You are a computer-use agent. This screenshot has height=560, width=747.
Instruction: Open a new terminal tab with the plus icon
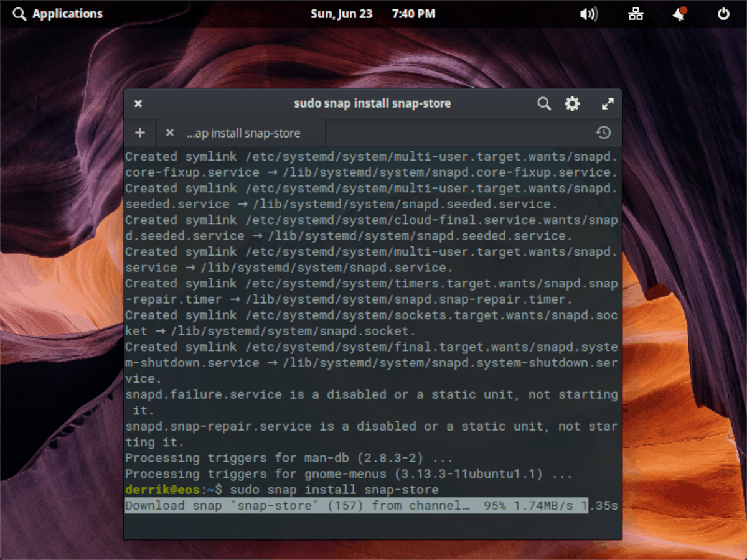(139, 133)
